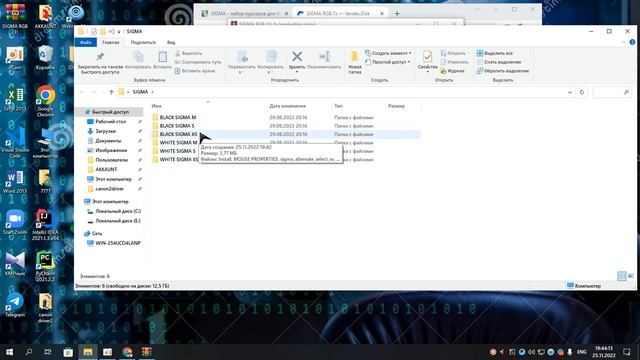Select the BLACK SIGMA XS folder

pyautogui.click(x=178, y=134)
